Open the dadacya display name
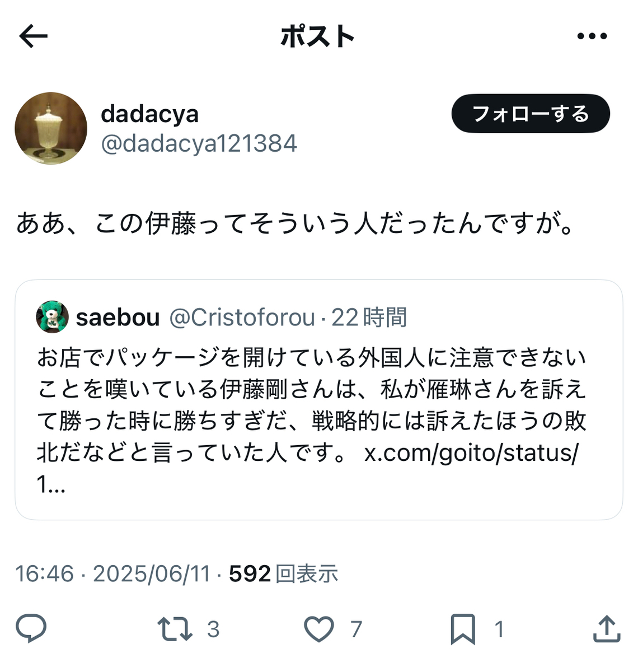 pos(149,114)
